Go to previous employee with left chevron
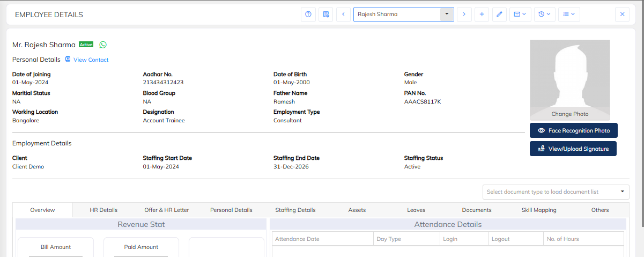This screenshot has width=644, height=257. [344, 14]
